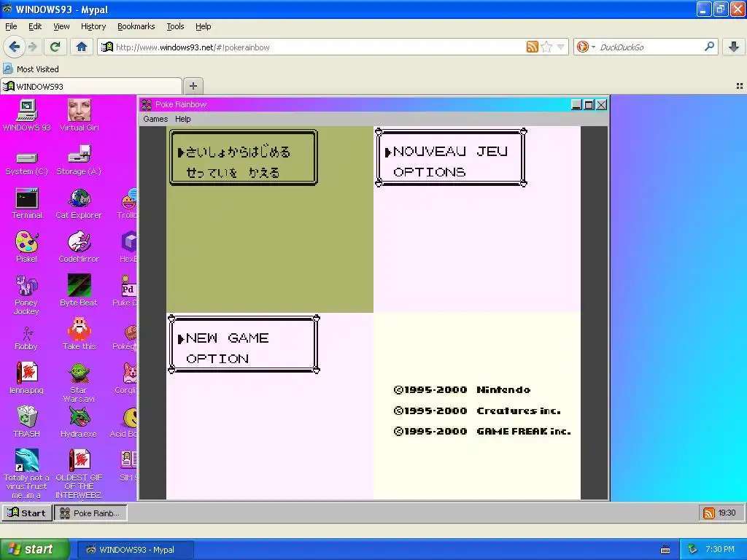Reload the page with the refresh icon
Image resolution: width=747 pixels, height=560 pixels.
click(55, 47)
